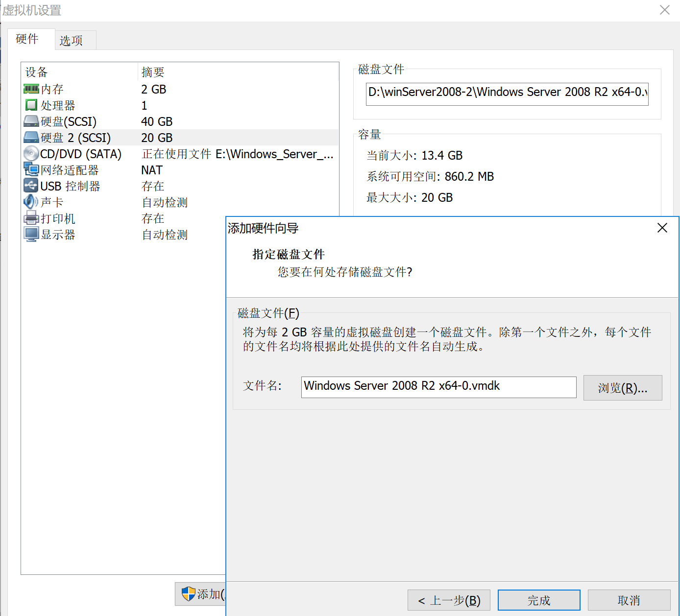Click the 磁盘文件 path field in settings
The height and width of the screenshot is (616, 680).
click(507, 94)
